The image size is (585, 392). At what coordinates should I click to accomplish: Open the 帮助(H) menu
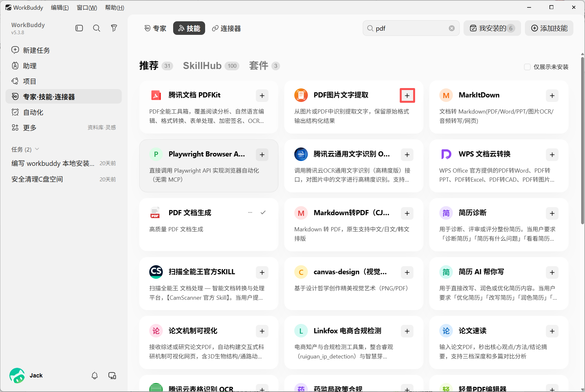click(114, 8)
